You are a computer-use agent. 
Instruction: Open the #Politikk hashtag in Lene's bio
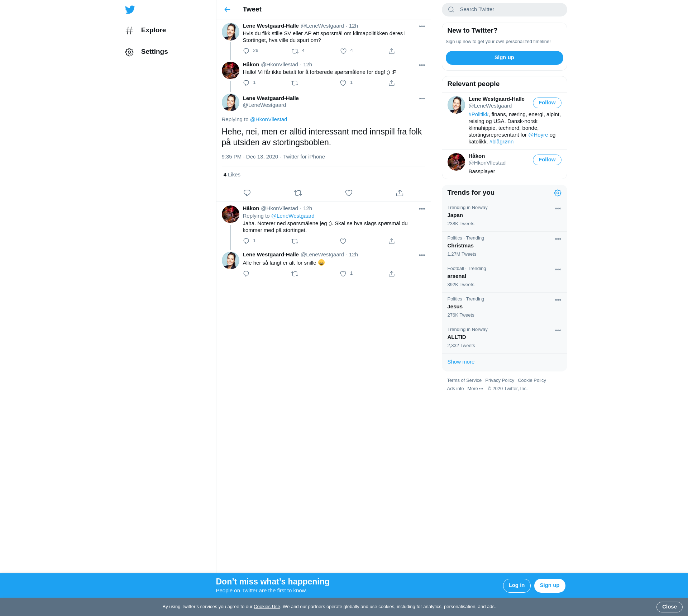(478, 114)
